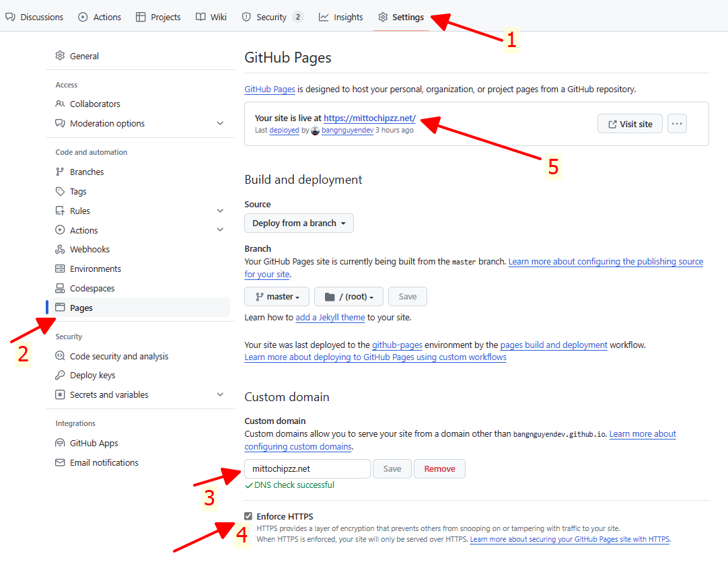Click Save beside the root folder dropdown
This screenshot has width=728, height=564.
coord(408,296)
